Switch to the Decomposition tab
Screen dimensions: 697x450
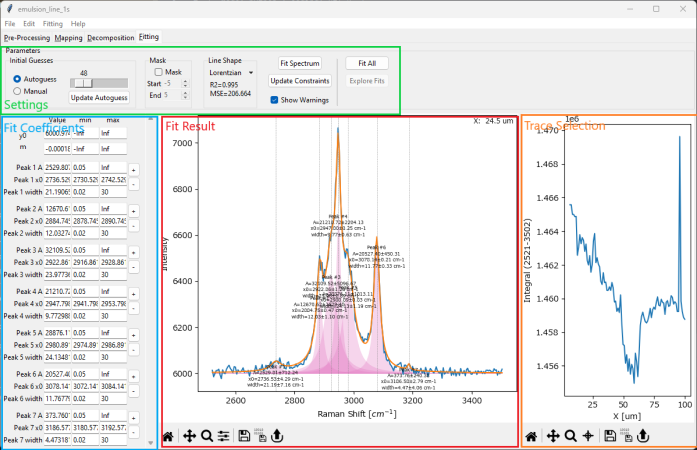point(110,37)
